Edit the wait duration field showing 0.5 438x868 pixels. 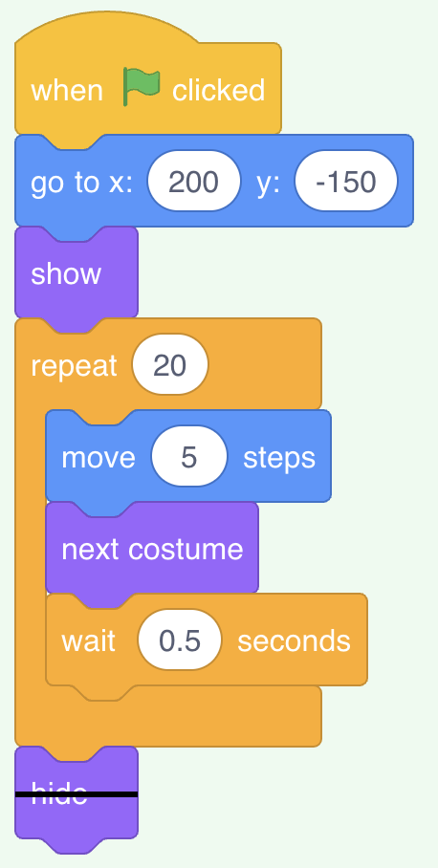180,640
